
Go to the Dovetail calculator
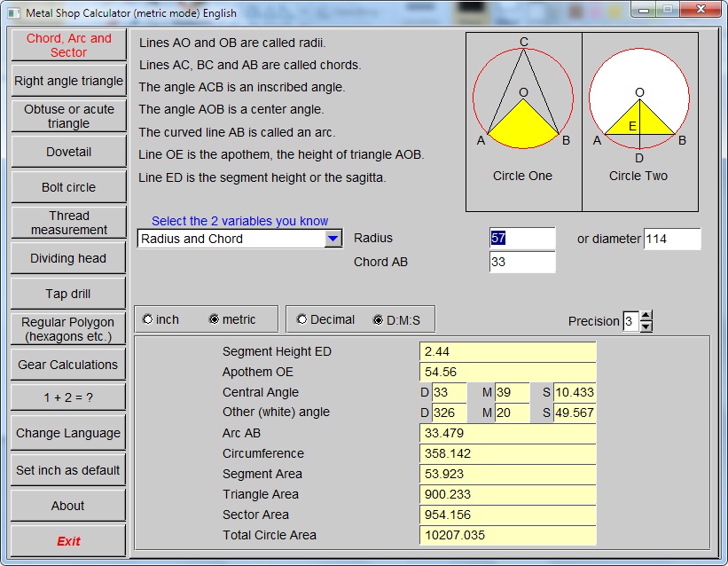pos(68,152)
